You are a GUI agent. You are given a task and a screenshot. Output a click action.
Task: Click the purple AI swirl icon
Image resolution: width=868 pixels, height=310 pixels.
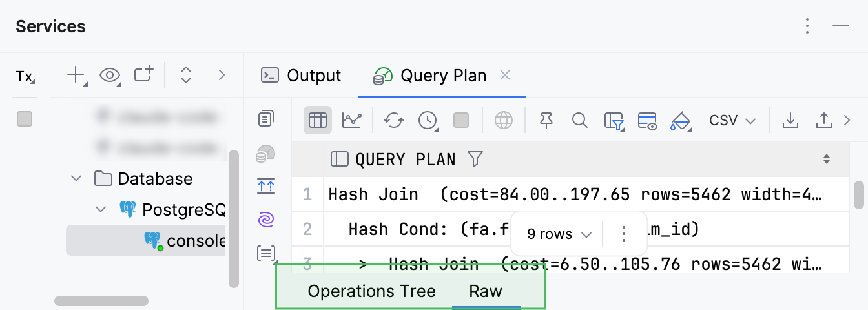(266, 221)
